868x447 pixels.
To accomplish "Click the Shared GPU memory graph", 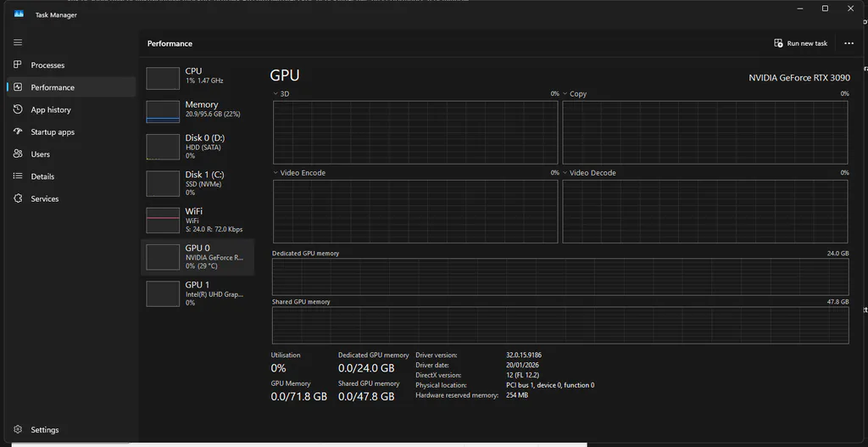I will (x=560, y=325).
